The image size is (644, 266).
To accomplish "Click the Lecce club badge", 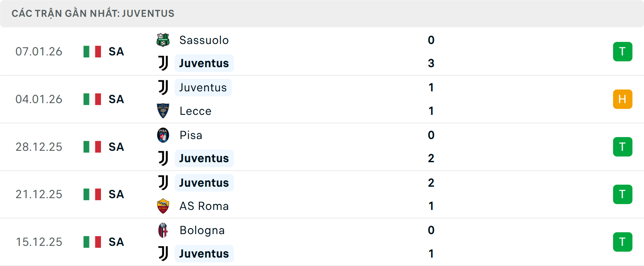I will [x=163, y=111].
